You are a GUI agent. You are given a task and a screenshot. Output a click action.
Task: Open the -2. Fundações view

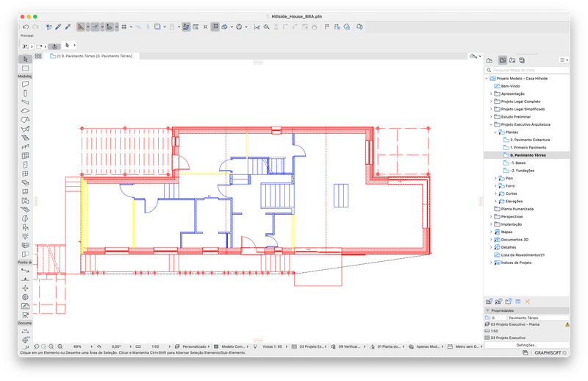click(x=519, y=171)
